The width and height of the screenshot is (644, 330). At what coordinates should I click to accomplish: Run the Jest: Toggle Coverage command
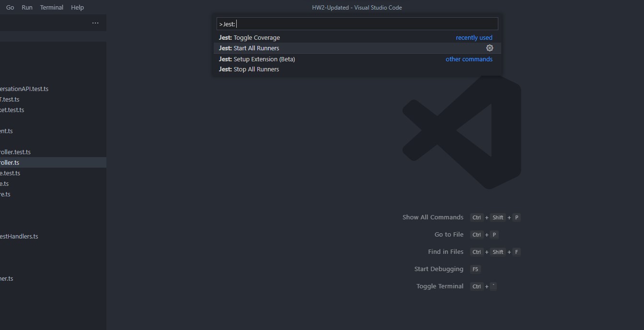(x=357, y=37)
